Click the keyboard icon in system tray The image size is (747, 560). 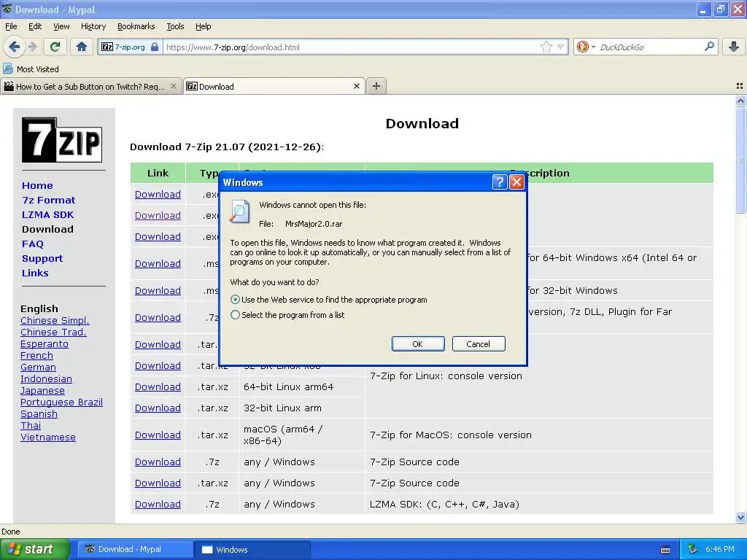tap(665, 550)
